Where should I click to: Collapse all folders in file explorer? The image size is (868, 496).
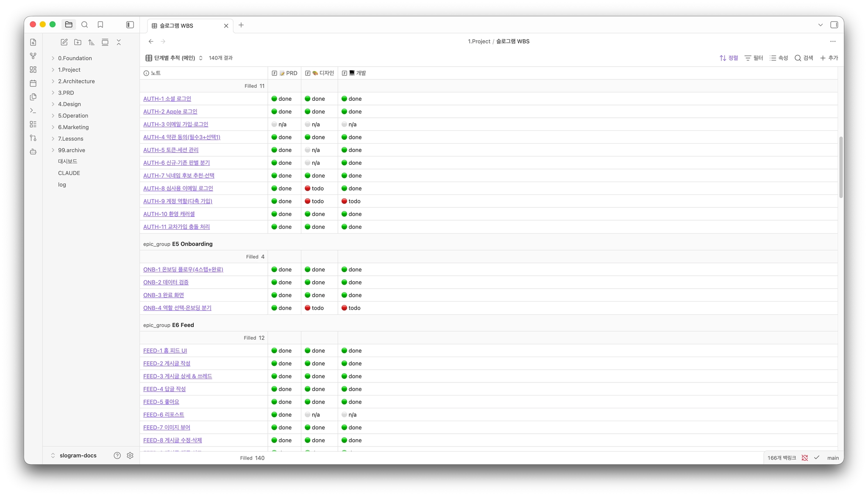pos(119,42)
